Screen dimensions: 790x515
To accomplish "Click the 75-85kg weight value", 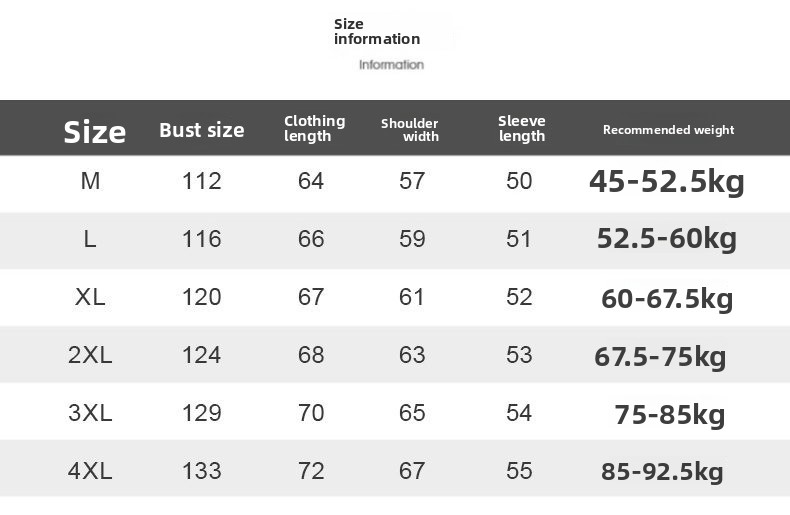I will click(x=669, y=415).
